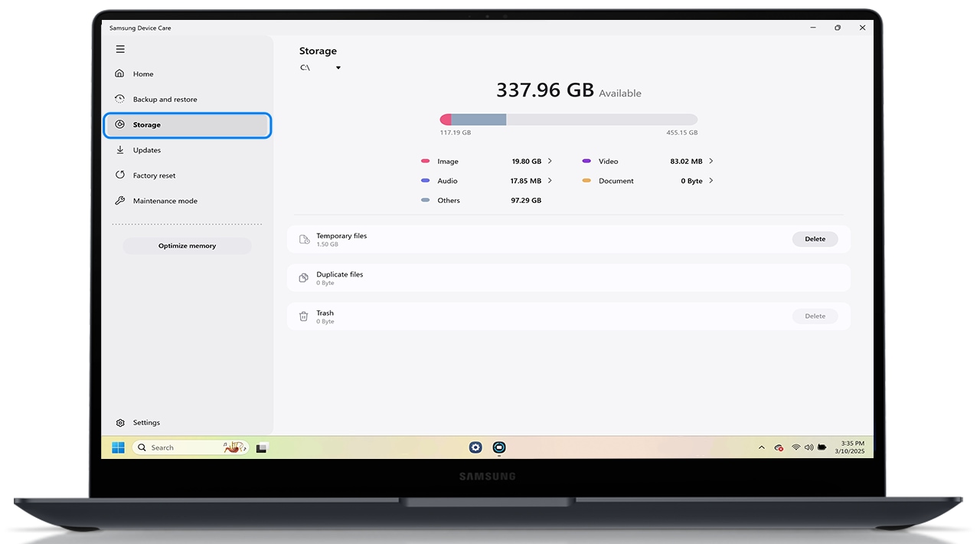Screen dimensions: 980x544
Task: Open the Settings gear app in taskbar
Action: (475, 447)
